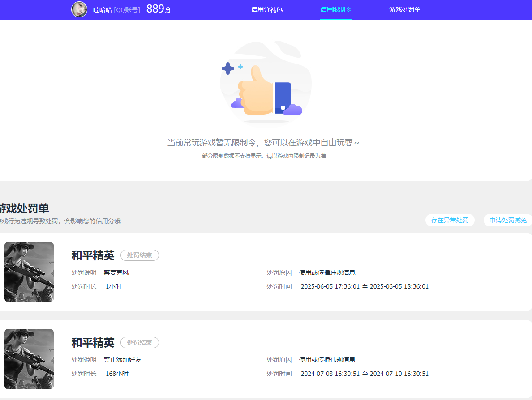532x400 pixels.
Task: Click the 存在异常处罚 pill control
Action: (450, 220)
